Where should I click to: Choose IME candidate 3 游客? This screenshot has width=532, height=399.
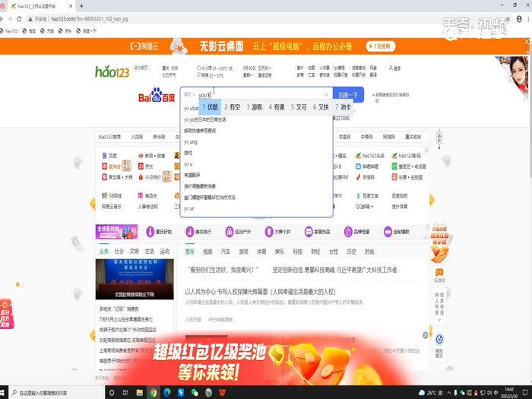(x=254, y=107)
